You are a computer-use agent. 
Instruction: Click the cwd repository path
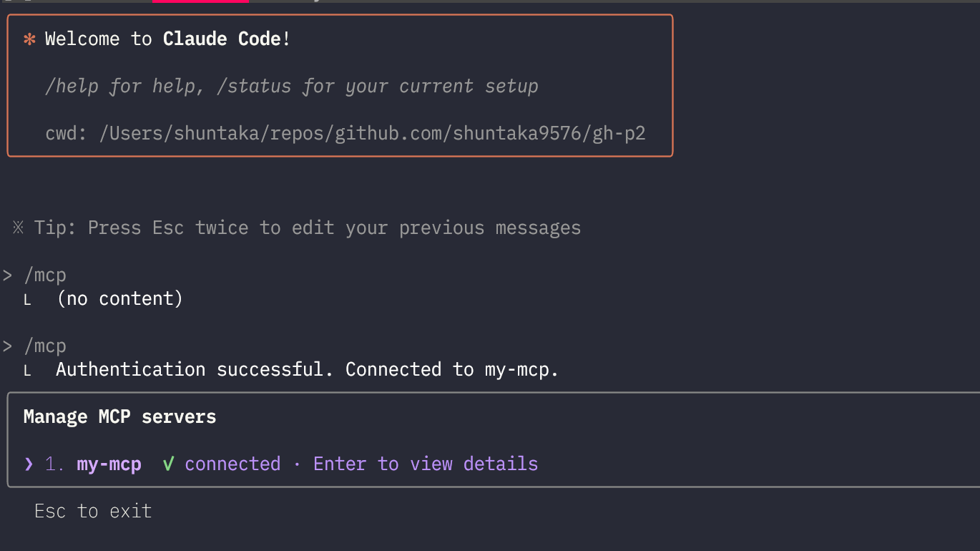click(372, 133)
